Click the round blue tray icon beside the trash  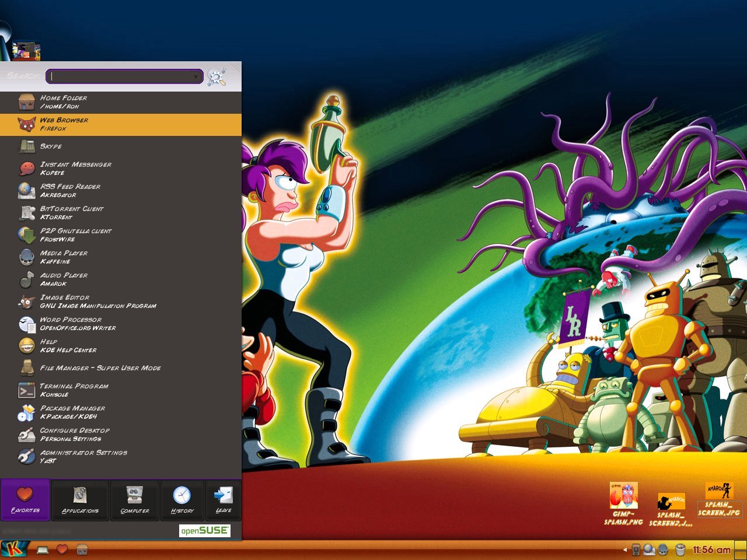663,549
